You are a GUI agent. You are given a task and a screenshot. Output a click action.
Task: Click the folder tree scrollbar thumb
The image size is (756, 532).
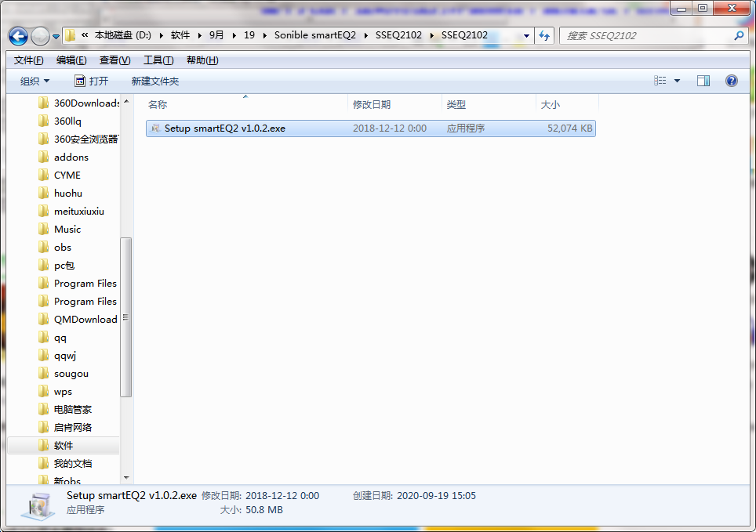tap(125, 317)
